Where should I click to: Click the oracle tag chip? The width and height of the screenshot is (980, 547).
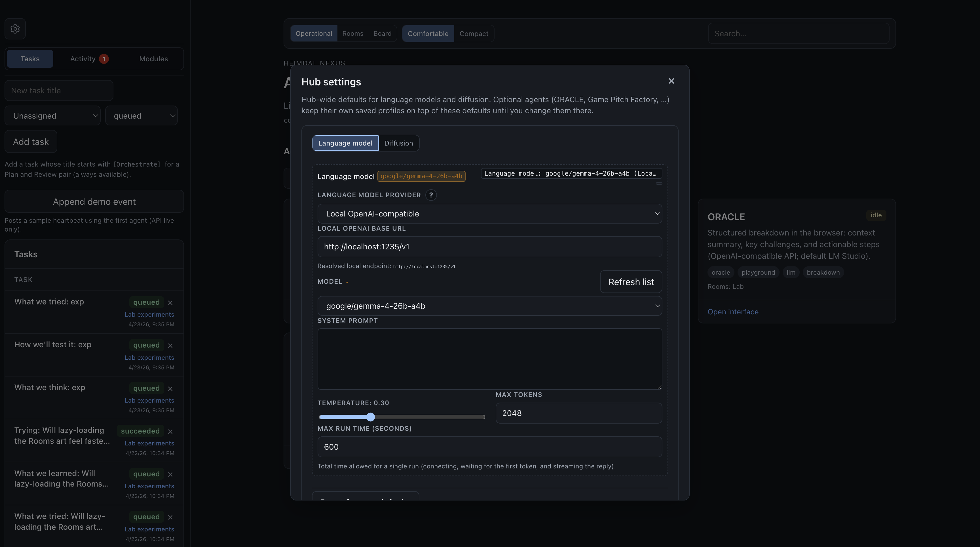coord(721,273)
